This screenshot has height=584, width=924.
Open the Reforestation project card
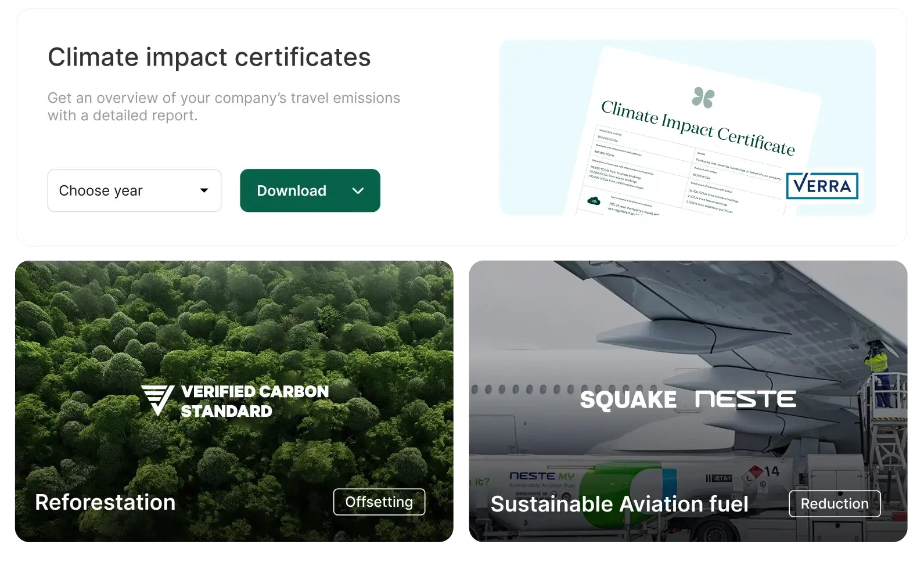(x=234, y=401)
